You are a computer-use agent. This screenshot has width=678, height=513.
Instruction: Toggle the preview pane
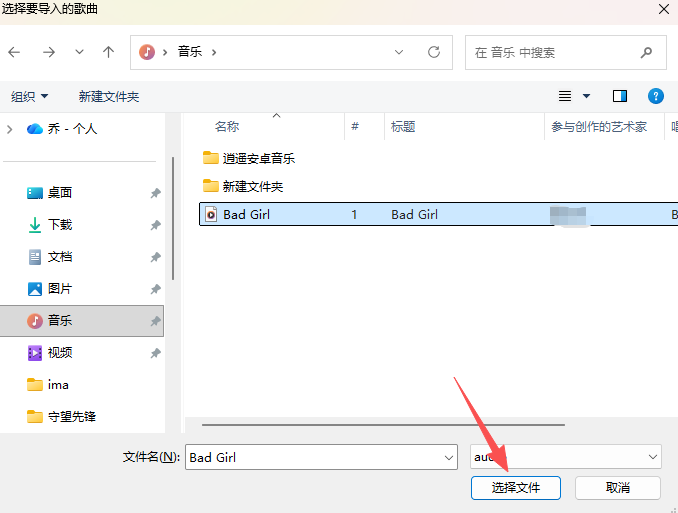point(620,96)
